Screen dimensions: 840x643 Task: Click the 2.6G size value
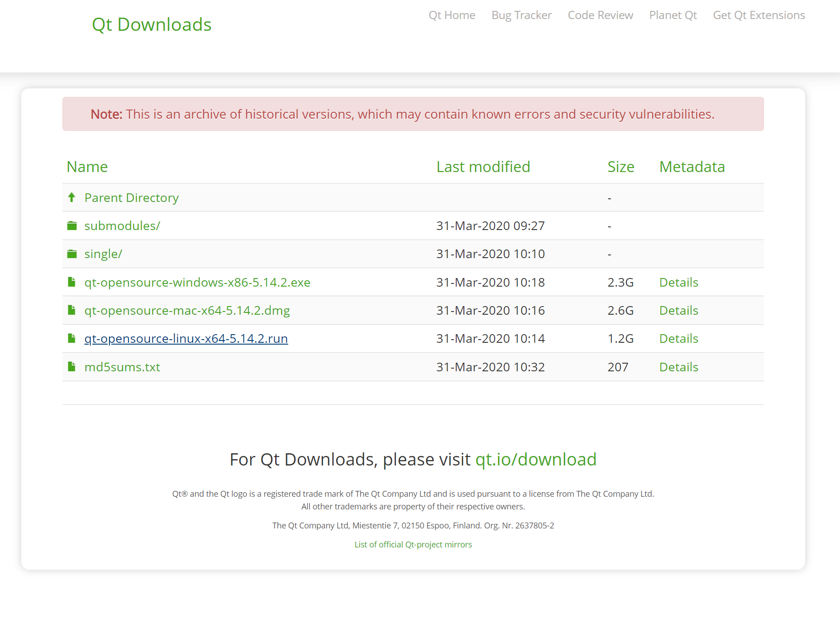[620, 311]
